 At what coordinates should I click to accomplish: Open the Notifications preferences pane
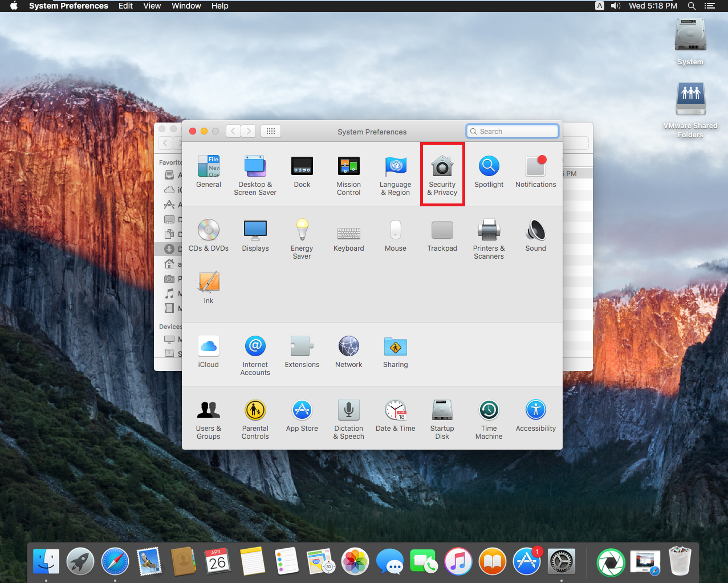[536, 172]
